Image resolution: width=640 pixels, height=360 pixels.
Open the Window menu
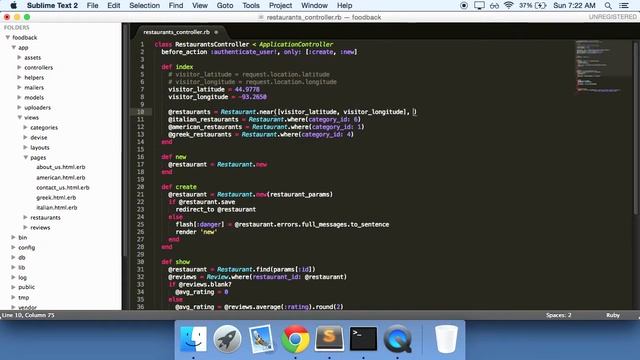(x=314, y=5)
